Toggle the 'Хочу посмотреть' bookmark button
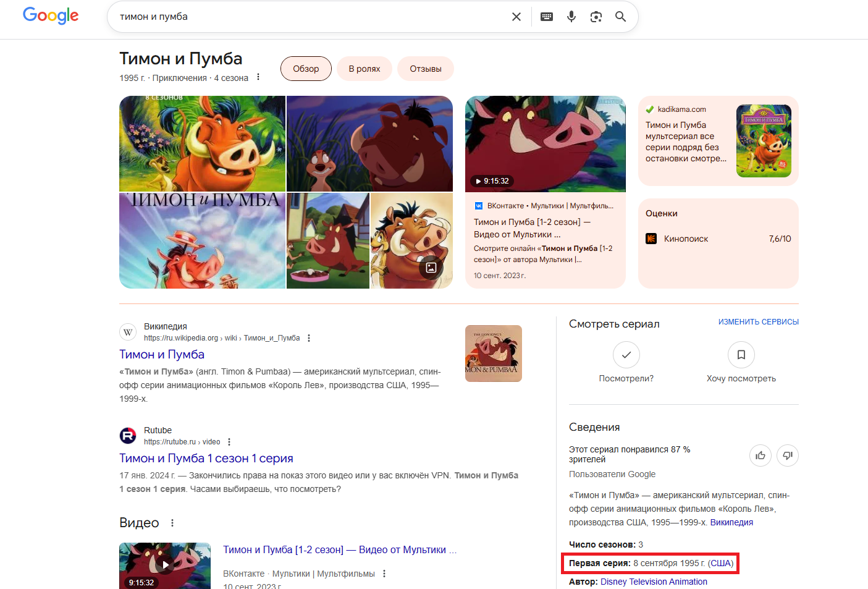Screen dimensions: 868x589 coord(741,355)
